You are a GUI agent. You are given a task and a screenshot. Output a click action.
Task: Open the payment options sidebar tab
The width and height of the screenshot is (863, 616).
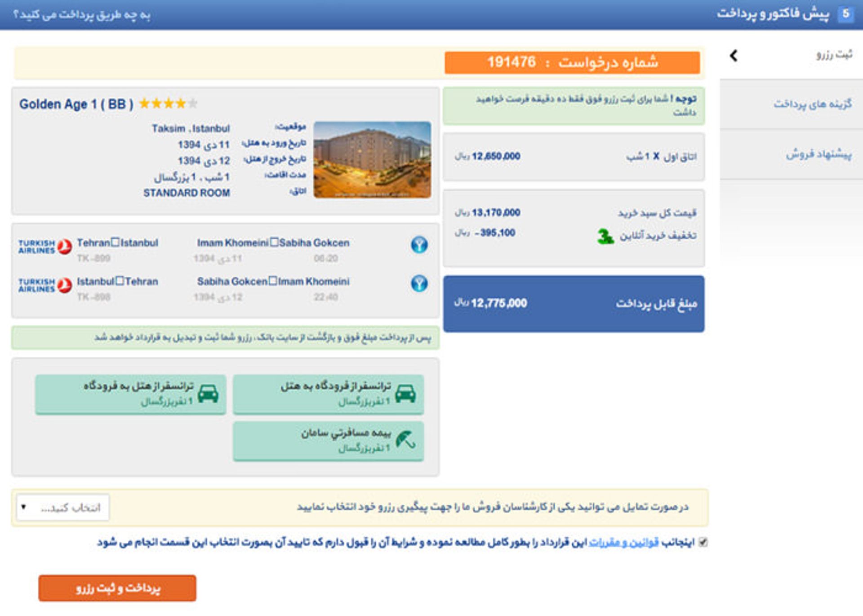pos(812,104)
